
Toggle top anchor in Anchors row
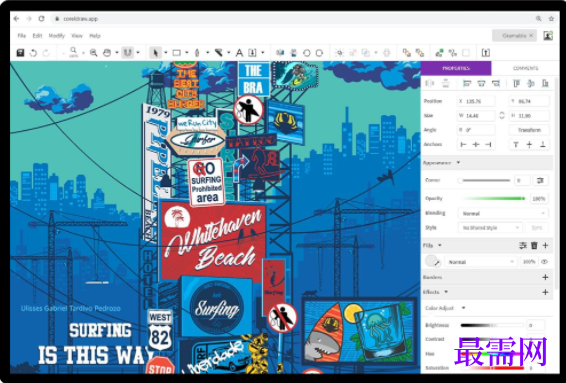(516, 144)
